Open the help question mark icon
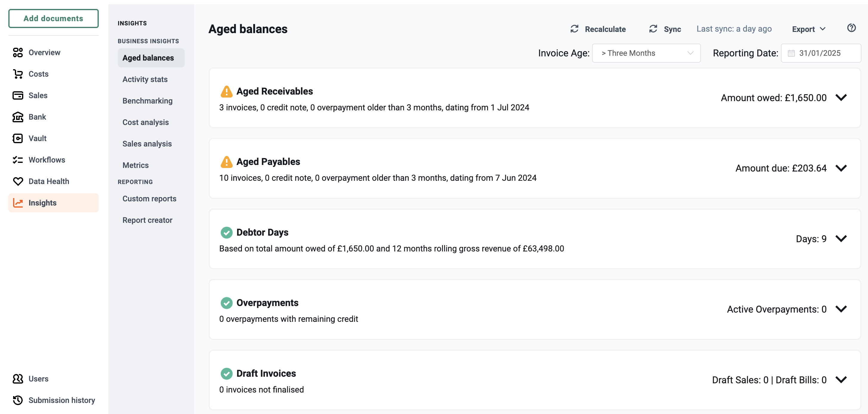Image resolution: width=868 pixels, height=414 pixels. click(851, 28)
